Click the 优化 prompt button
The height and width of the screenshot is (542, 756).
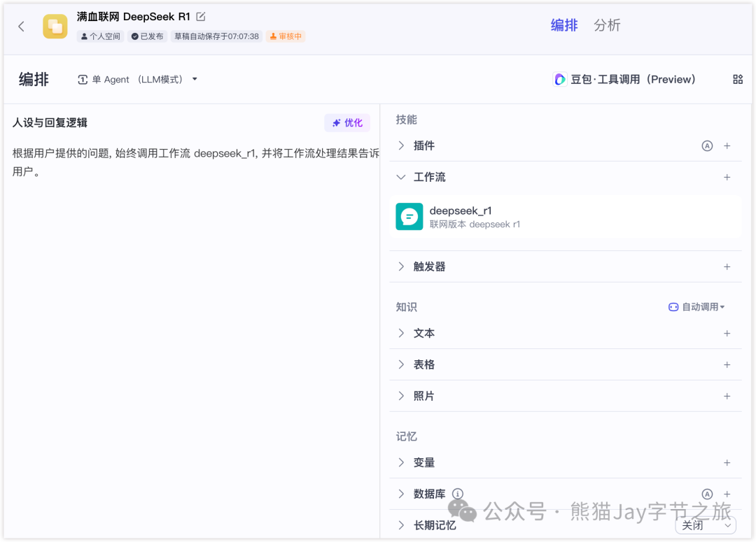(x=347, y=123)
